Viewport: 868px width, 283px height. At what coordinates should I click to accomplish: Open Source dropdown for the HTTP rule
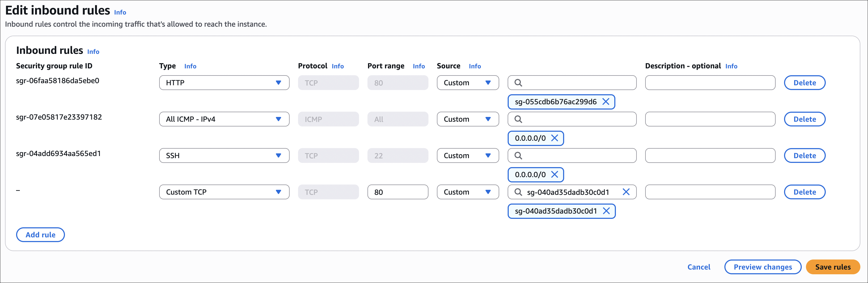pyautogui.click(x=467, y=83)
